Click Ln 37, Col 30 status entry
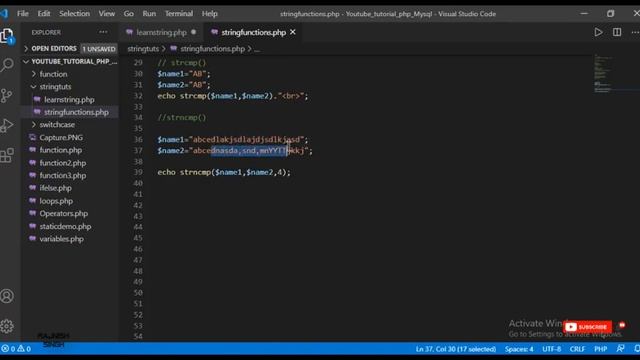640x360 pixels. coord(456,349)
